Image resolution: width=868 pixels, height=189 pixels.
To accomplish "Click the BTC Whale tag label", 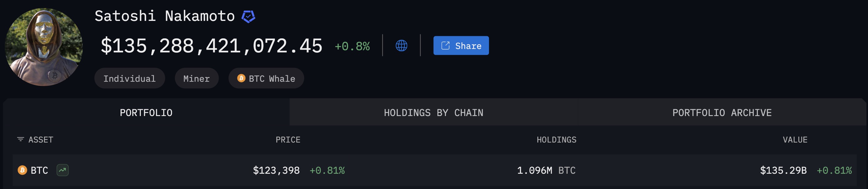I will 272,78.
